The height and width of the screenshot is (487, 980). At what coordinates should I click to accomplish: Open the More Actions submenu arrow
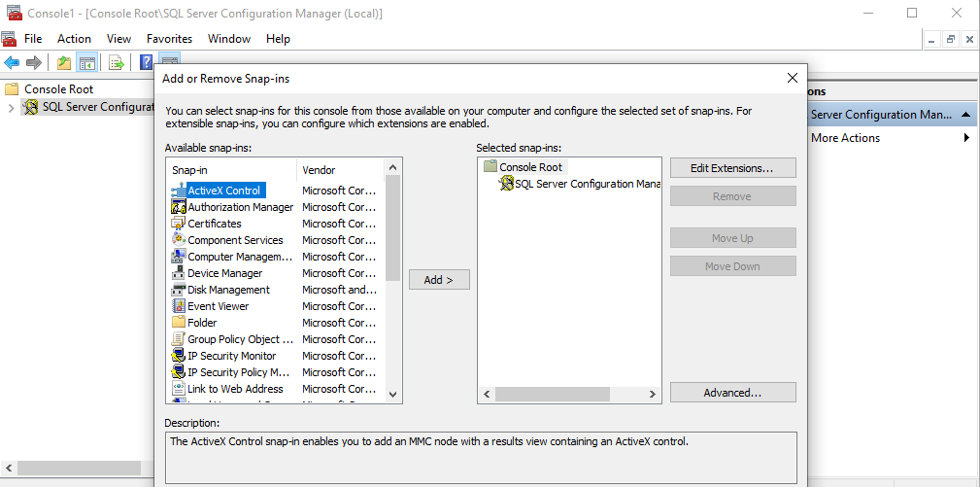tap(966, 138)
